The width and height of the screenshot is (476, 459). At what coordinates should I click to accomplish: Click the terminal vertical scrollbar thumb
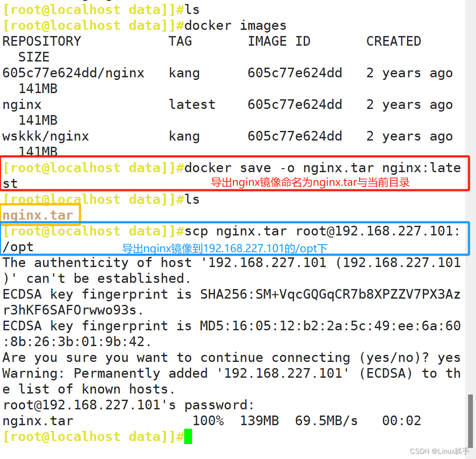pos(470,420)
